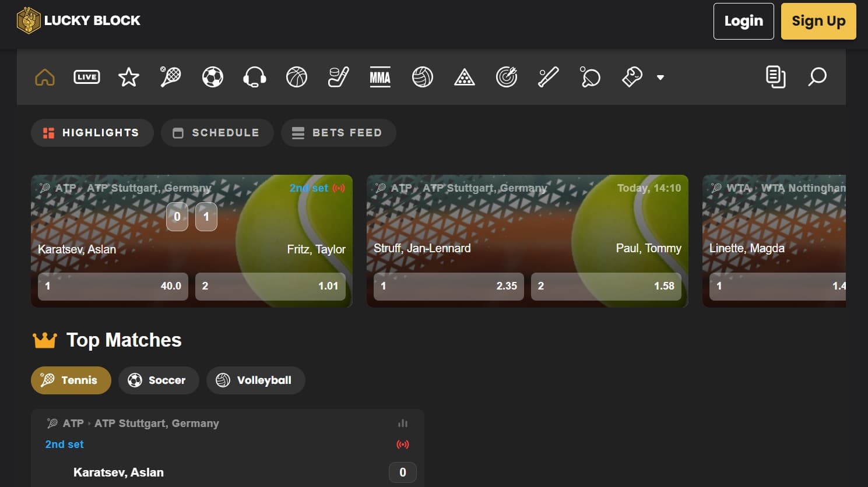Open the Linette, Magda WTA match card
The width and height of the screenshot is (868, 487).
[774, 241]
